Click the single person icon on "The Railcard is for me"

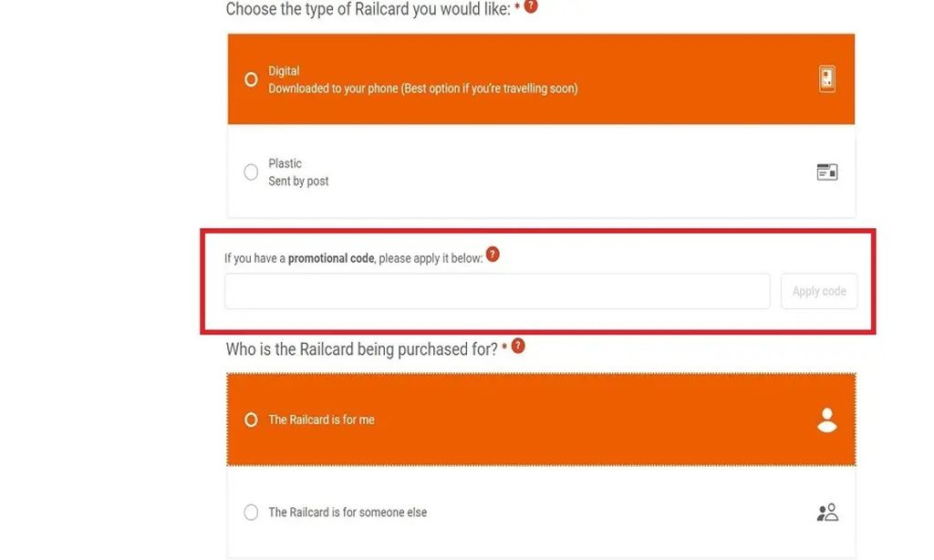click(826, 419)
